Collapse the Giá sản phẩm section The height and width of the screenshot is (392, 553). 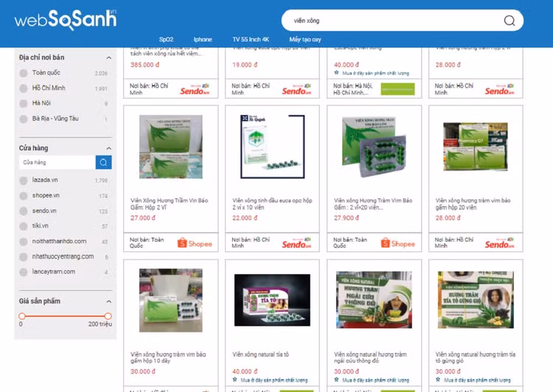coord(109,301)
